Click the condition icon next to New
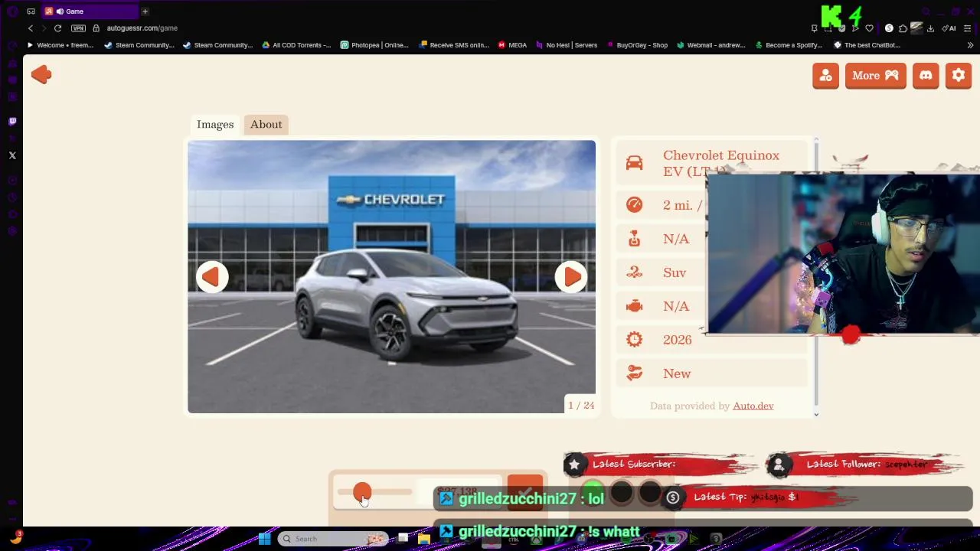This screenshot has height=551, width=980. [634, 373]
